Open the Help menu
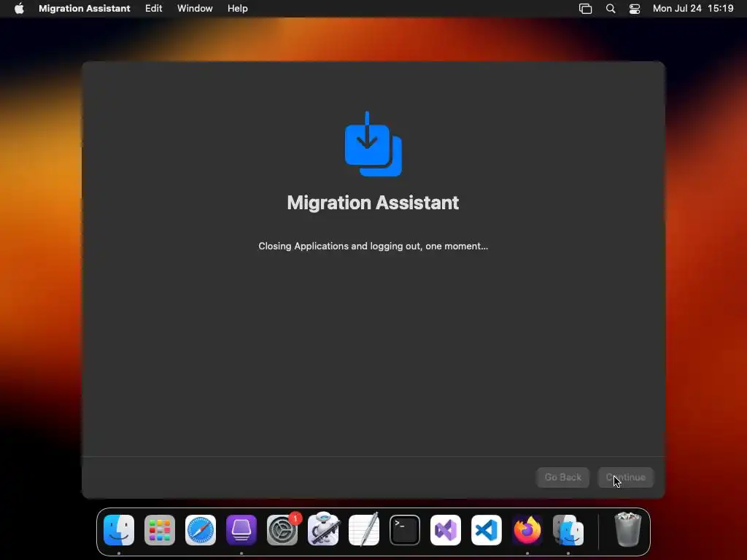Viewport: 747px width, 560px height. (237, 9)
